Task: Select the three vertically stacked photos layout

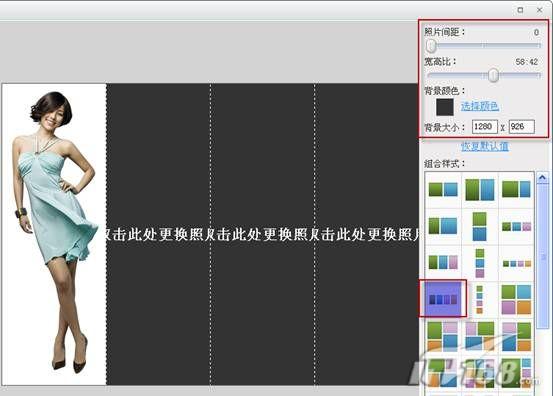Action: point(480,263)
